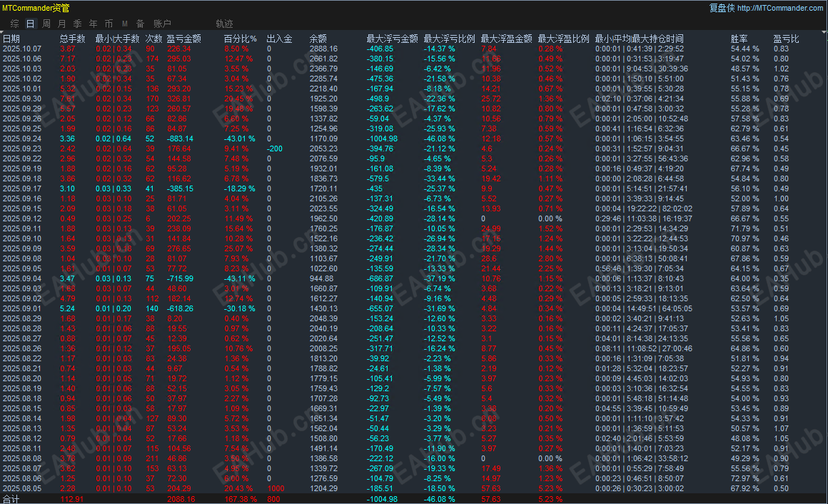The image size is (828, 504).
Task: Click the 1000 deposit cell
Action: tap(276, 489)
